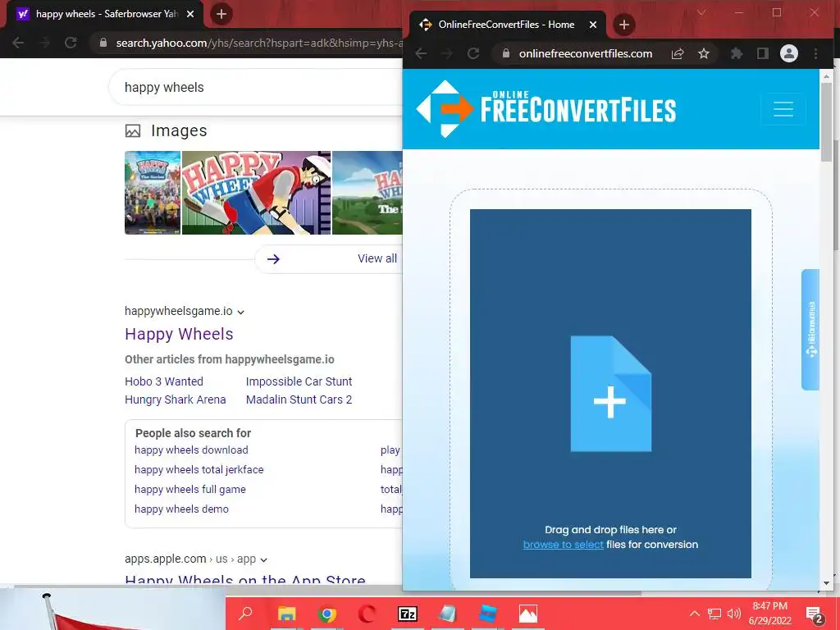Click the onlinefreeconvertfiles.com address bar
Viewport: 840px width, 630px height.
click(586, 53)
